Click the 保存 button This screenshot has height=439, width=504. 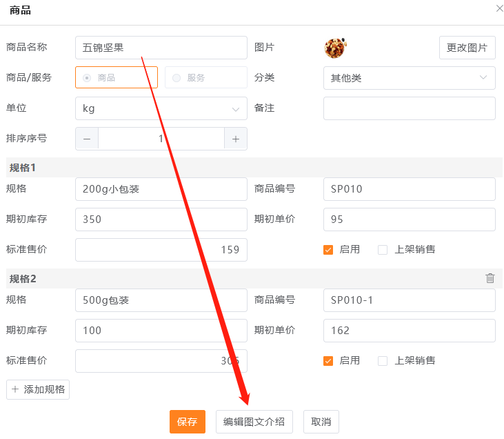188,422
